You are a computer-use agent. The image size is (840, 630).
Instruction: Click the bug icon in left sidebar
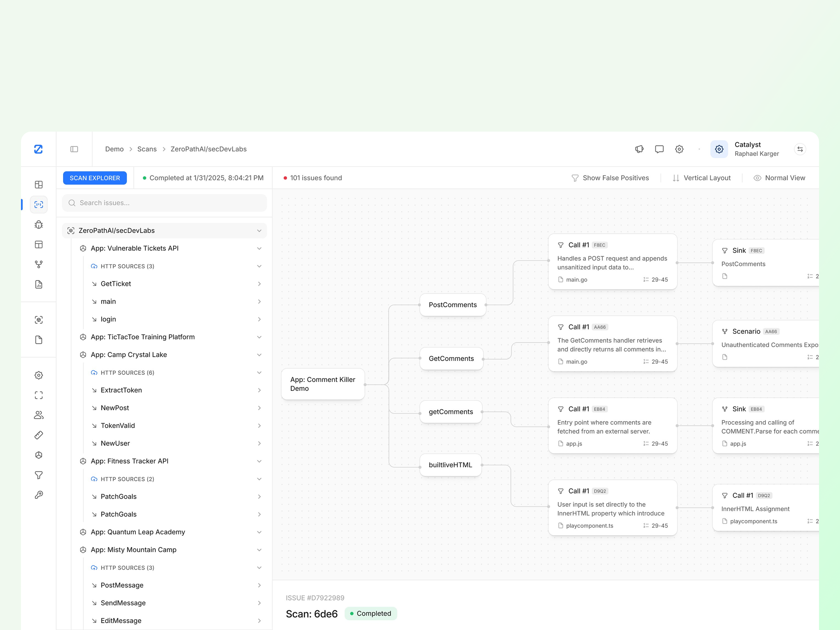[x=39, y=224]
